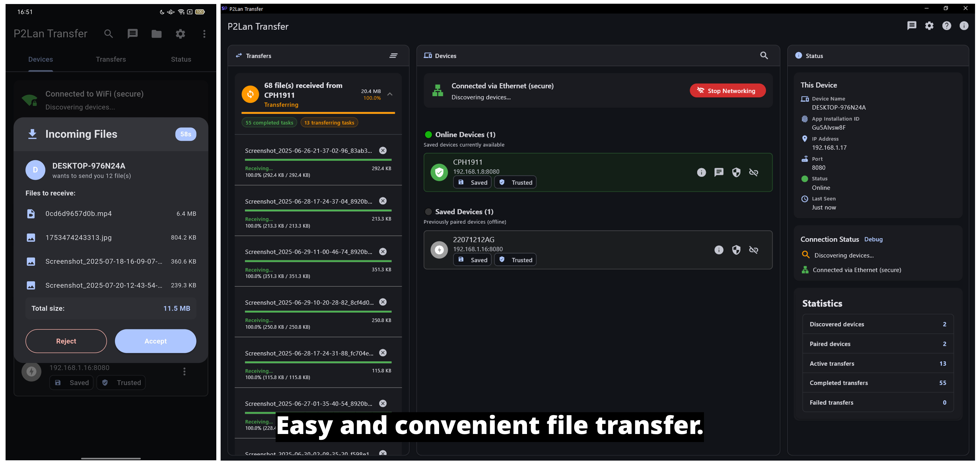Click Saved badge on 22071212AG
This screenshot has height=464, width=980.
[472, 260]
